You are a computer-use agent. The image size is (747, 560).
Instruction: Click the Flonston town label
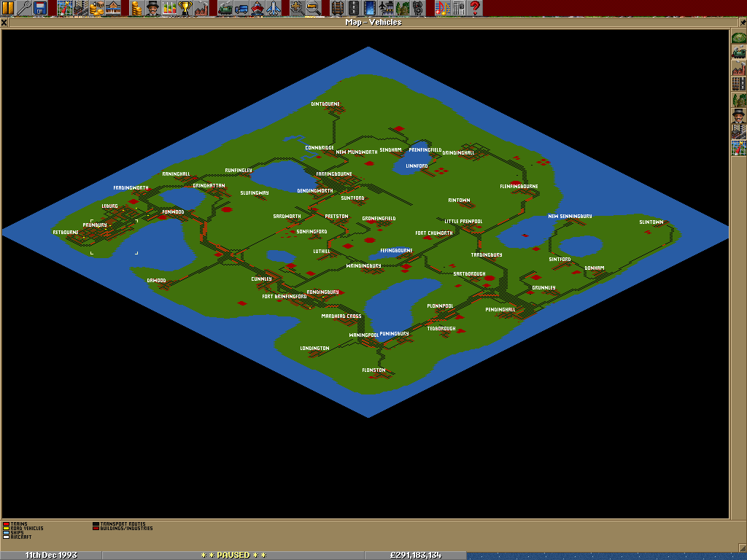click(374, 370)
